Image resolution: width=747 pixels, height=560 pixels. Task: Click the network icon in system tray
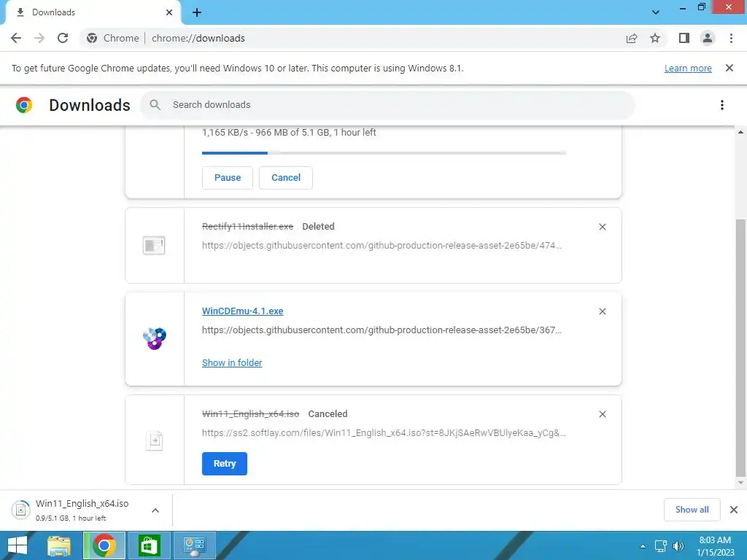click(x=661, y=546)
